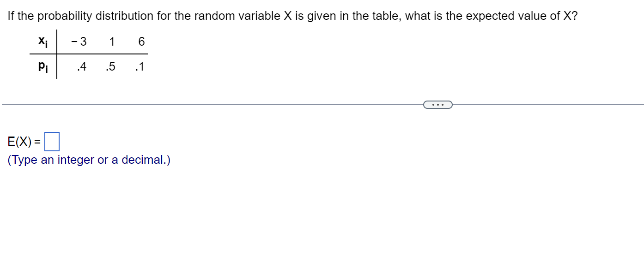Click the vertical bar separating table headers
The width and height of the screenshot is (644, 274).
[x=57, y=53]
